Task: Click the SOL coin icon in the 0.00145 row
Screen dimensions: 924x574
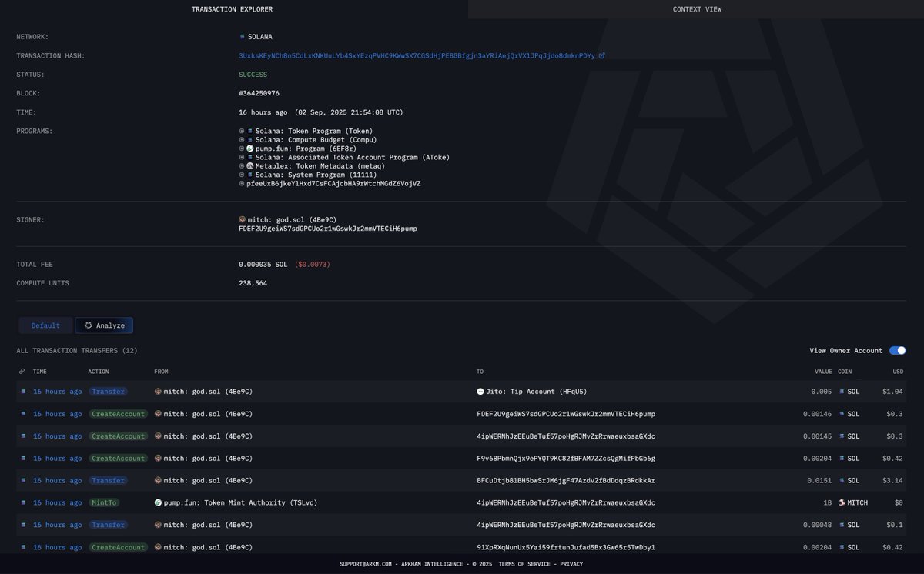Action: pos(842,436)
